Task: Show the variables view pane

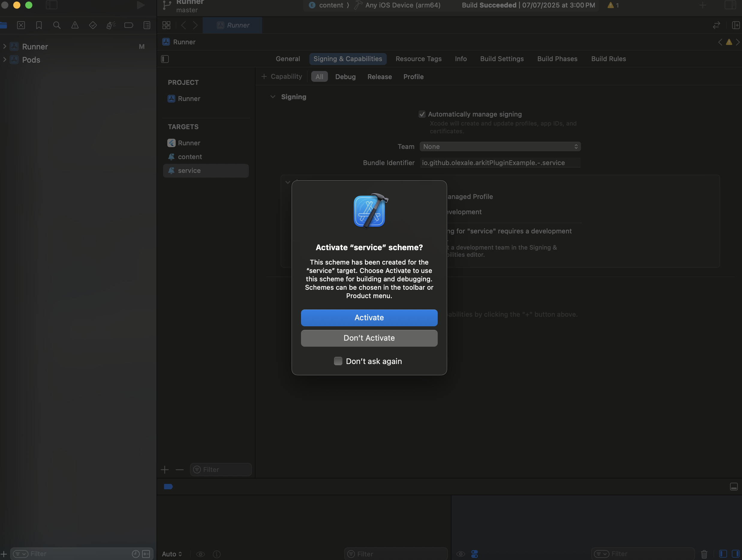Action: pos(723,554)
